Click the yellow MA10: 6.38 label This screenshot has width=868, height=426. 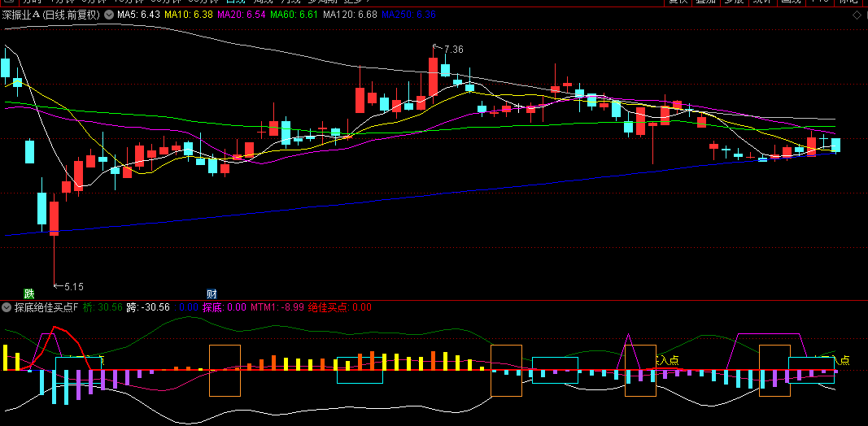coord(188,15)
